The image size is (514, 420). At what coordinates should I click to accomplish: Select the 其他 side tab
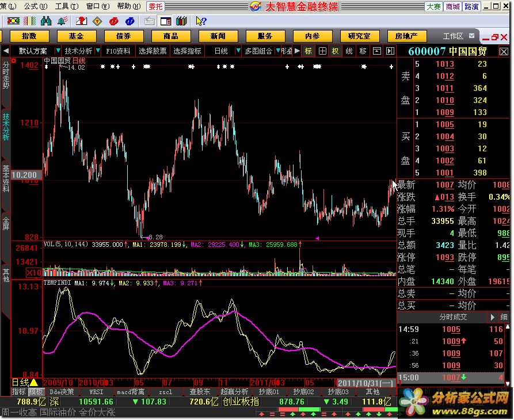click(6, 275)
